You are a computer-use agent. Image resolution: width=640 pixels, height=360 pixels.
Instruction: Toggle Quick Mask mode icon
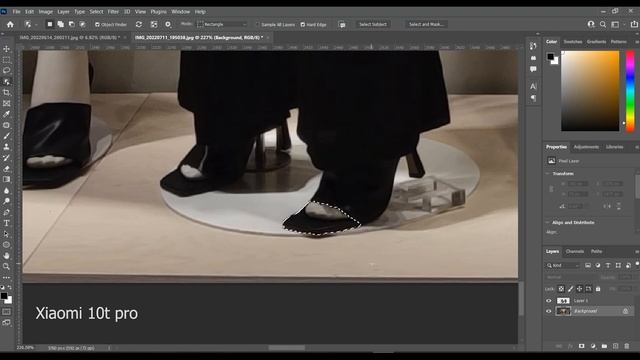click(x=7, y=312)
